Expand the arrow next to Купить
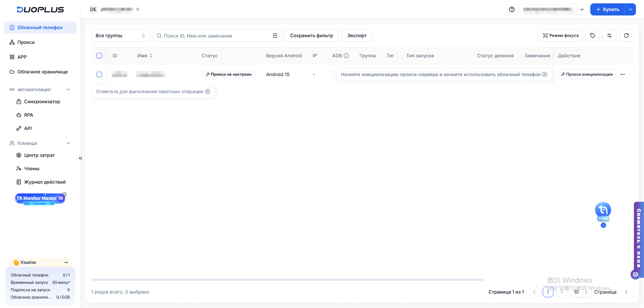The height and width of the screenshot is (308, 644). click(630, 9)
